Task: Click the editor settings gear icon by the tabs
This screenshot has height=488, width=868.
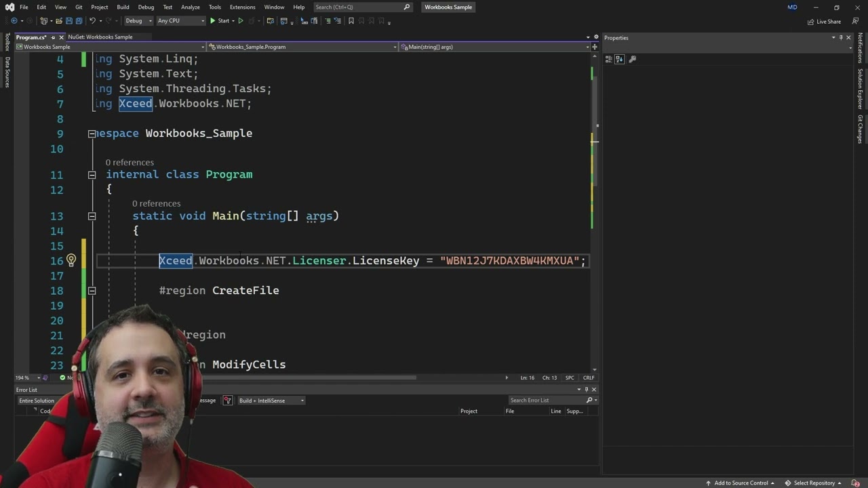Action: coord(596,37)
